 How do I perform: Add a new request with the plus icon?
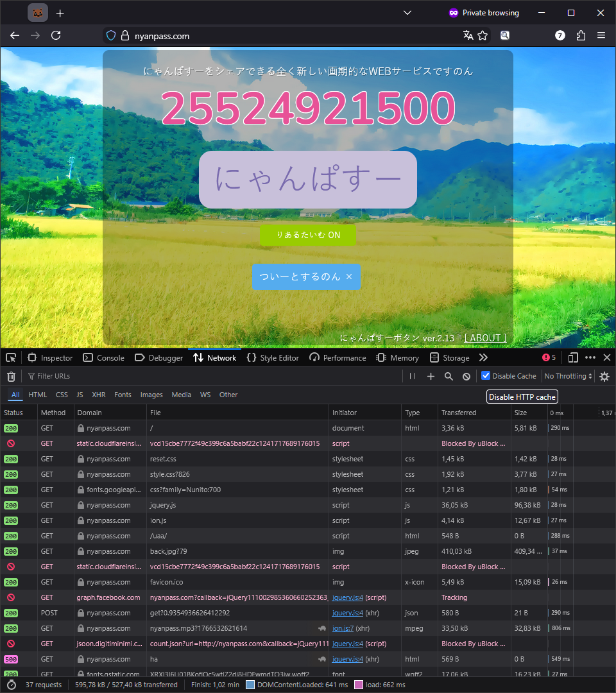(431, 376)
